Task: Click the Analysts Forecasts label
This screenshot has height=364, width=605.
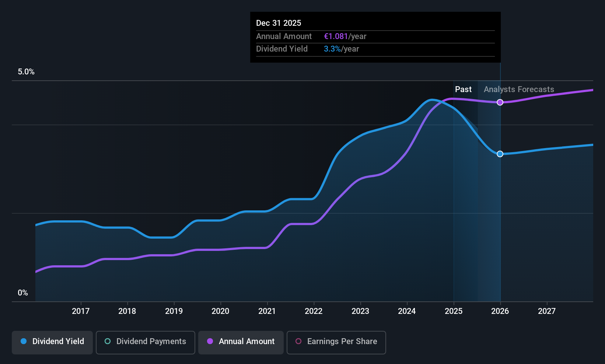Action: click(x=519, y=90)
